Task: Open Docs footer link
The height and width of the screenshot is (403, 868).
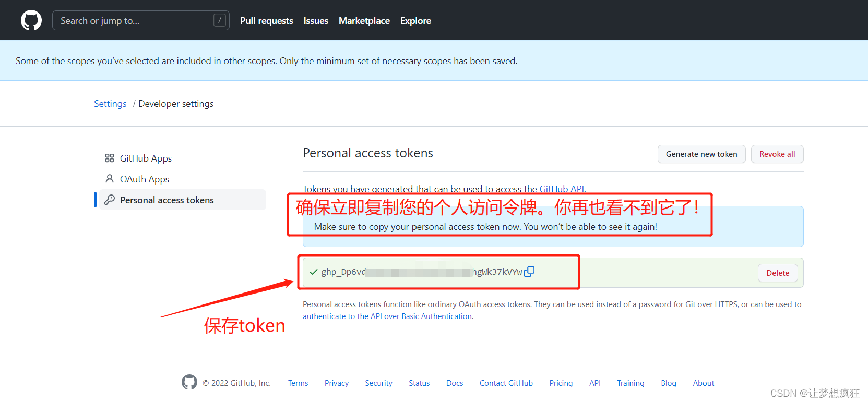Action: coord(455,383)
